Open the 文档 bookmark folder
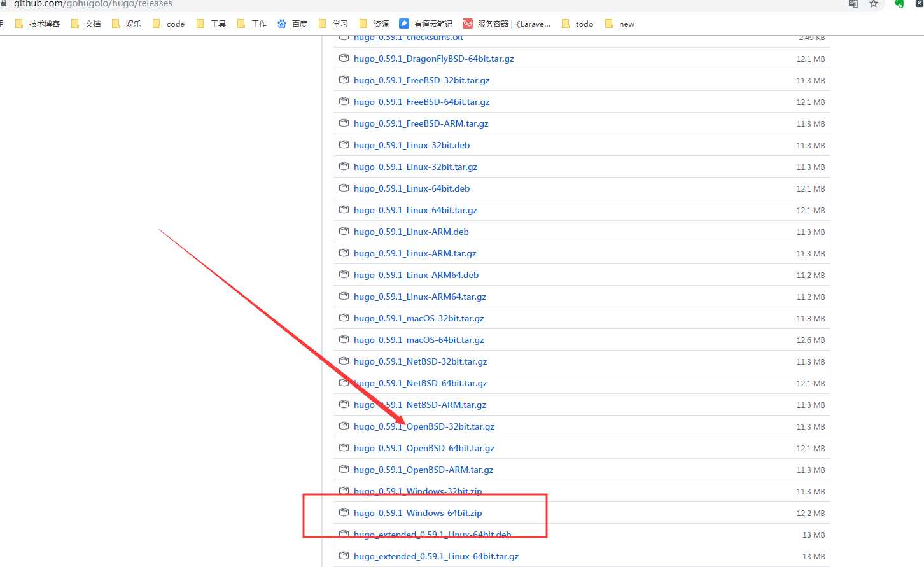924x567 pixels. click(x=86, y=24)
